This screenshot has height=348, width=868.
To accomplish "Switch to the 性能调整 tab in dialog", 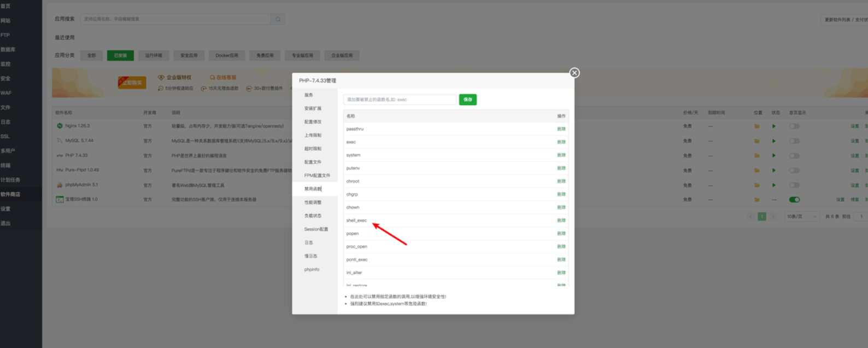I will 313,202.
